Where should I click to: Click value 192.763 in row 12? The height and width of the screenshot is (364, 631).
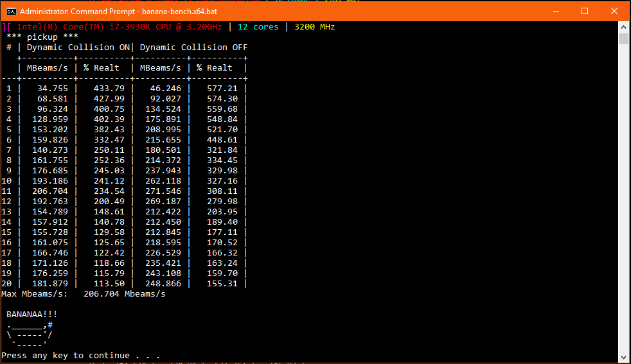pyautogui.click(x=50, y=202)
